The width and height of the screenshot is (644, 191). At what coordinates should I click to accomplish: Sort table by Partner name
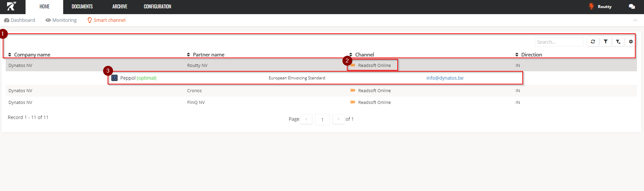(208, 54)
